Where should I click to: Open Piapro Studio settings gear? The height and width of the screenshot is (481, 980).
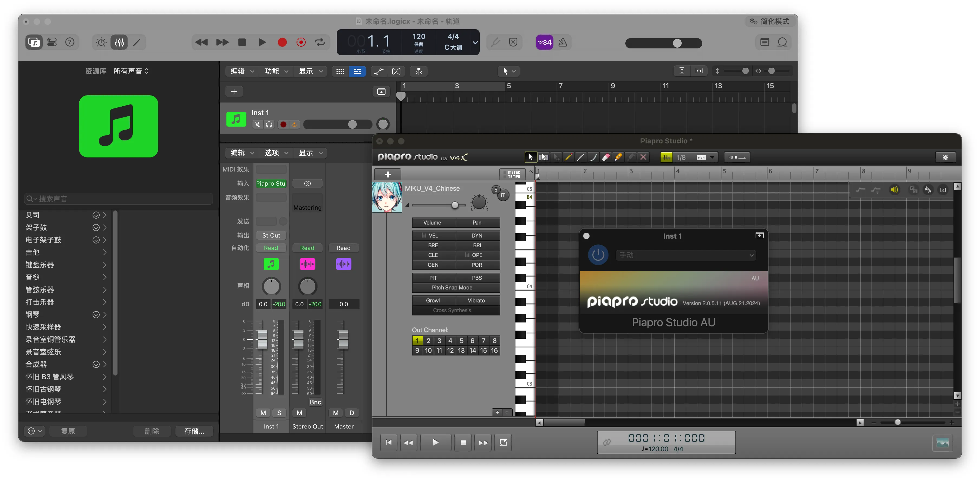945,157
